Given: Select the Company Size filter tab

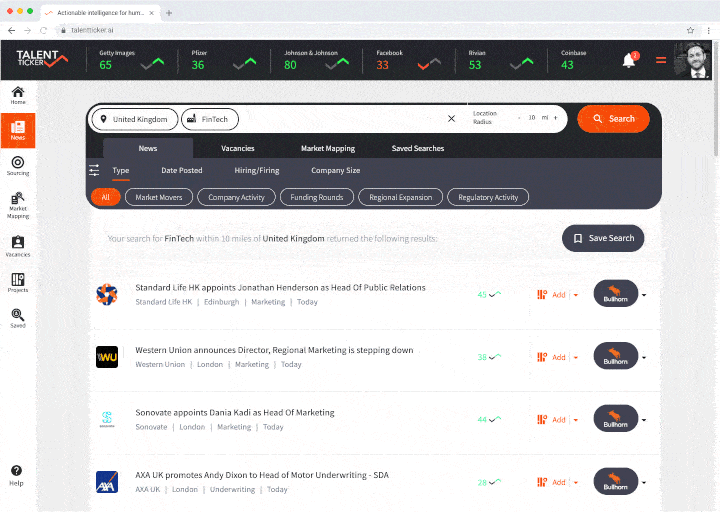Looking at the screenshot, I should pos(336,170).
